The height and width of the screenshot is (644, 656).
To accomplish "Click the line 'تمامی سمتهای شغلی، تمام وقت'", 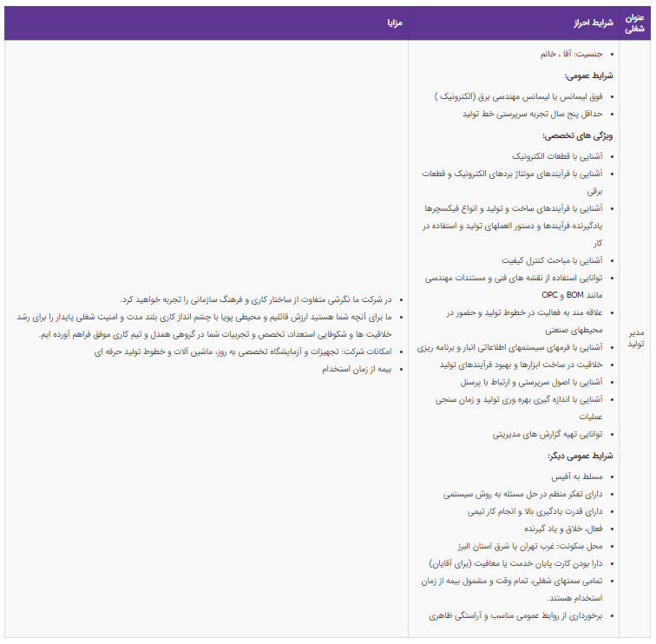I will pos(512,590).
